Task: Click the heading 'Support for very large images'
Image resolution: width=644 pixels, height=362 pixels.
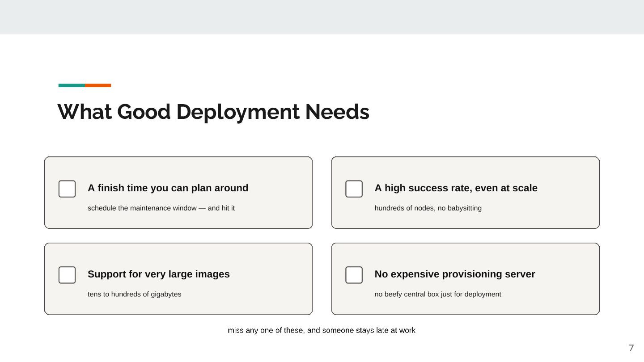Action: 158,274
